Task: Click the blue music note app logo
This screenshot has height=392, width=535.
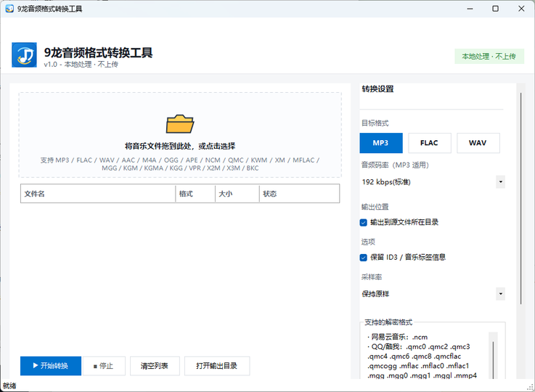Action: (x=24, y=55)
